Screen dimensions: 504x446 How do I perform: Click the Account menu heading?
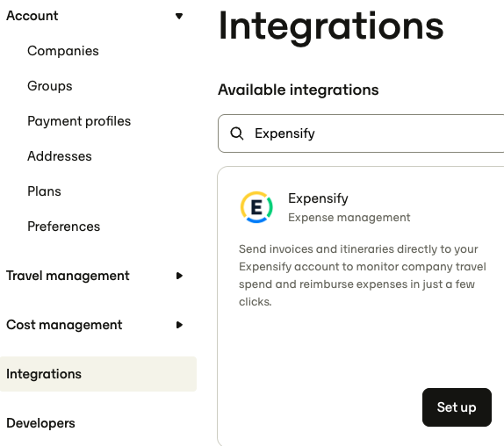[x=32, y=16]
